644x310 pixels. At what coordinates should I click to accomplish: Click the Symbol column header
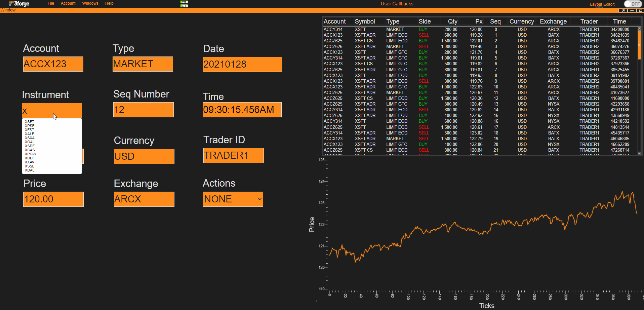(x=365, y=22)
